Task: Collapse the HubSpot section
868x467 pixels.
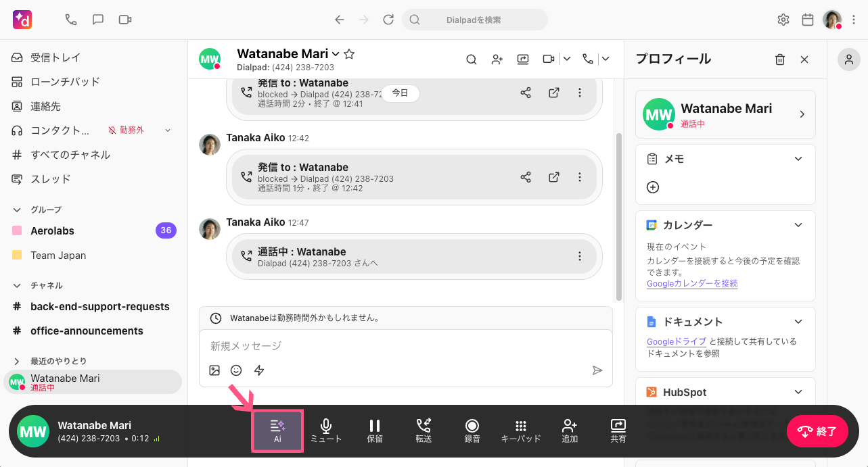Action: click(798, 392)
